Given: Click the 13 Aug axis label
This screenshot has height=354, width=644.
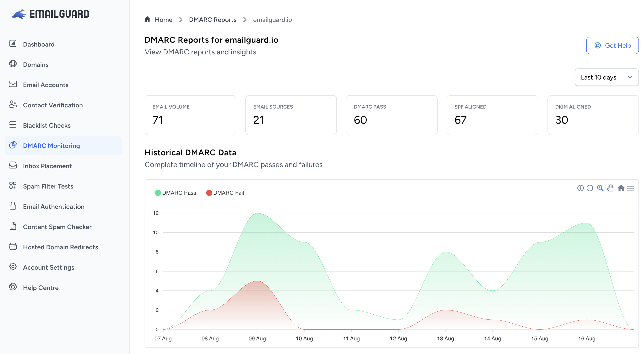Looking at the screenshot, I should pyautogui.click(x=445, y=339).
